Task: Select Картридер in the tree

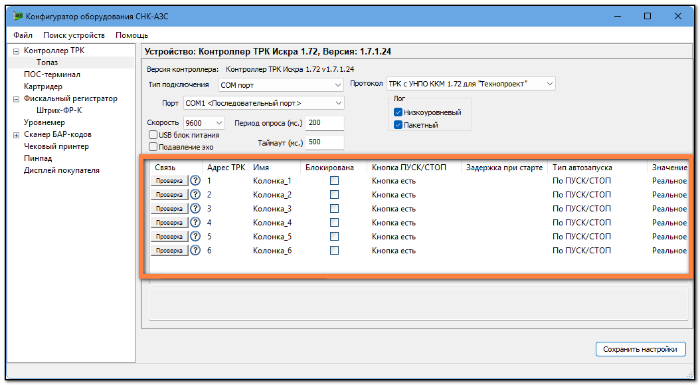Action: pos(43,86)
